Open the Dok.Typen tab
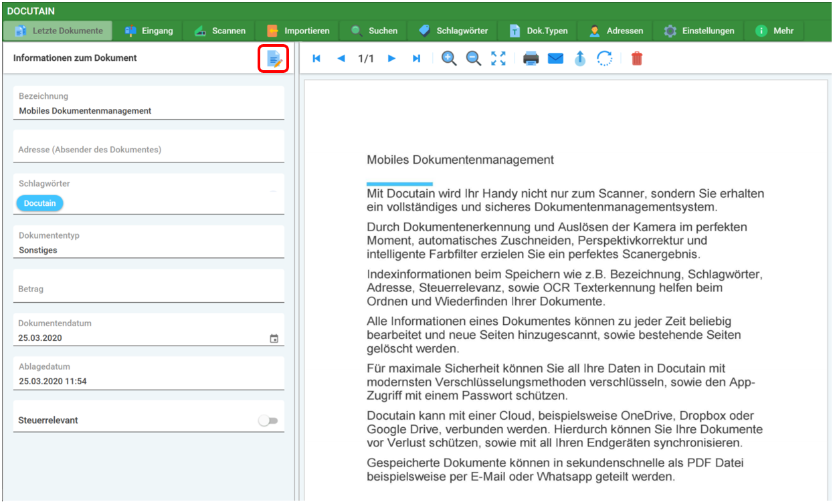This screenshot has height=504, width=835. click(537, 31)
